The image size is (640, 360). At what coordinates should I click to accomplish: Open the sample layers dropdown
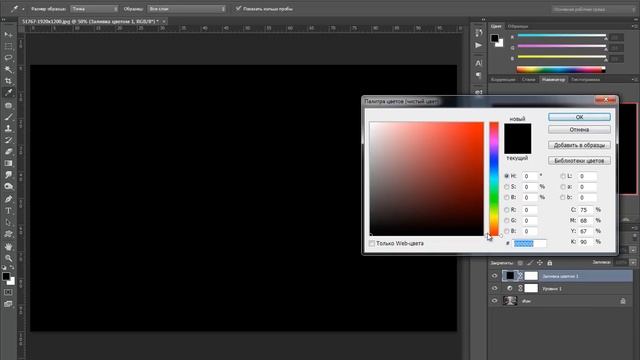(187, 9)
